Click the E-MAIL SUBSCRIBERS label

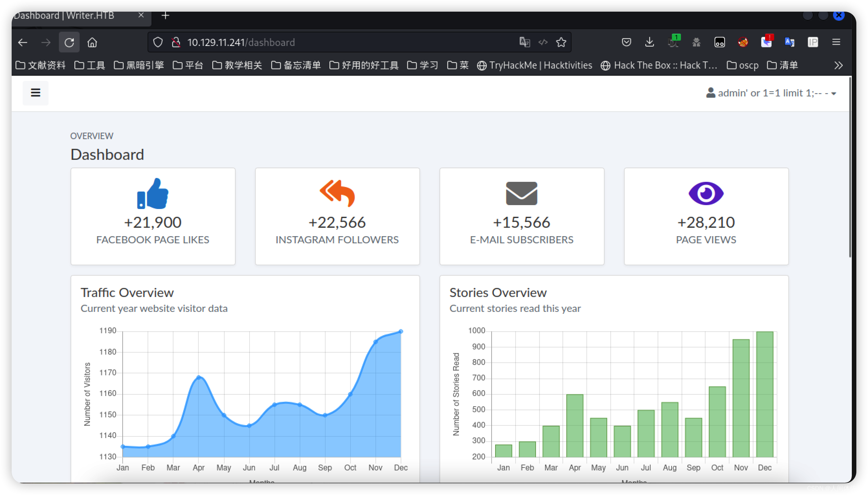click(x=521, y=240)
